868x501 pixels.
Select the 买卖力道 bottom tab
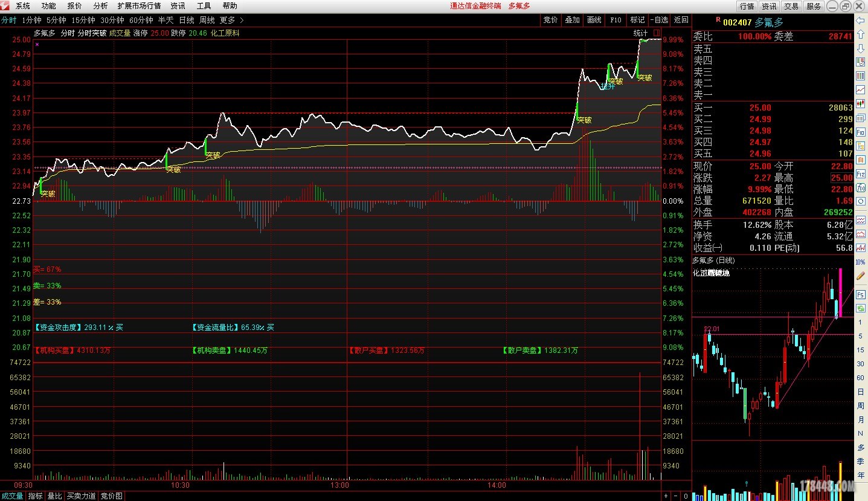click(81, 496)
